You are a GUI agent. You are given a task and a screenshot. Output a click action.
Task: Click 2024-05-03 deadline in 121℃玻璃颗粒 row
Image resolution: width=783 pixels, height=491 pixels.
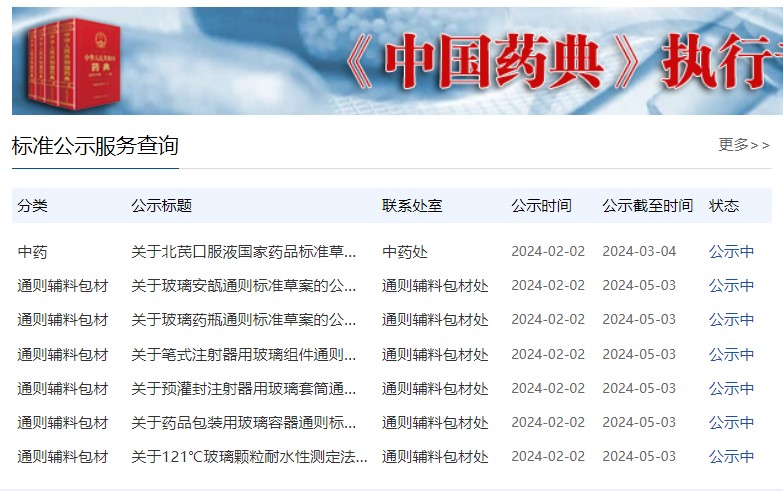point(639,456)
